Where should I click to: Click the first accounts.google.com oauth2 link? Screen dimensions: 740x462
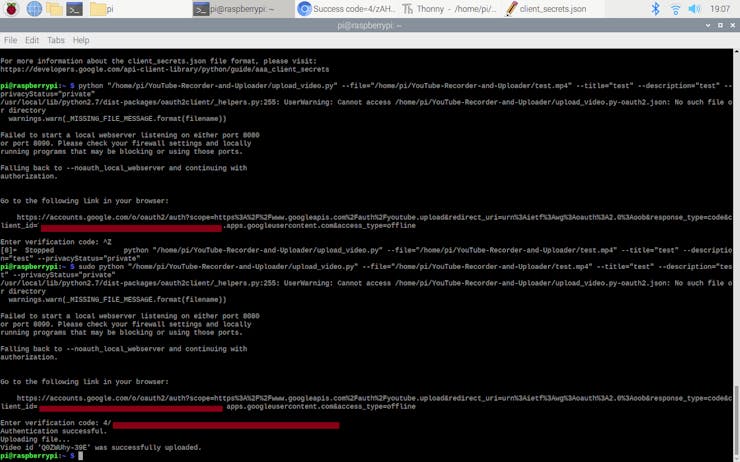tap(366, 221)
